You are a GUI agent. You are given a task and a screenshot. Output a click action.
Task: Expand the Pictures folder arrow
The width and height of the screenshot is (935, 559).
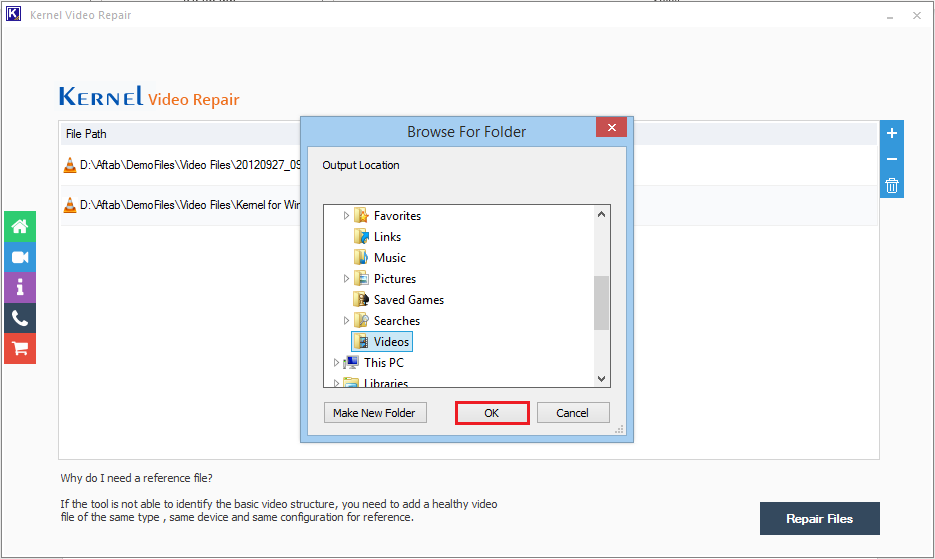pyautogui.click(x=347, y=279)
